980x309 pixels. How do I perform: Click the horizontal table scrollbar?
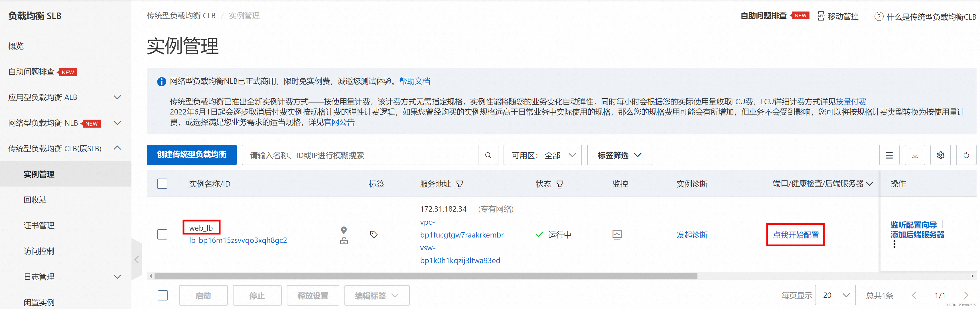[425, 276]
